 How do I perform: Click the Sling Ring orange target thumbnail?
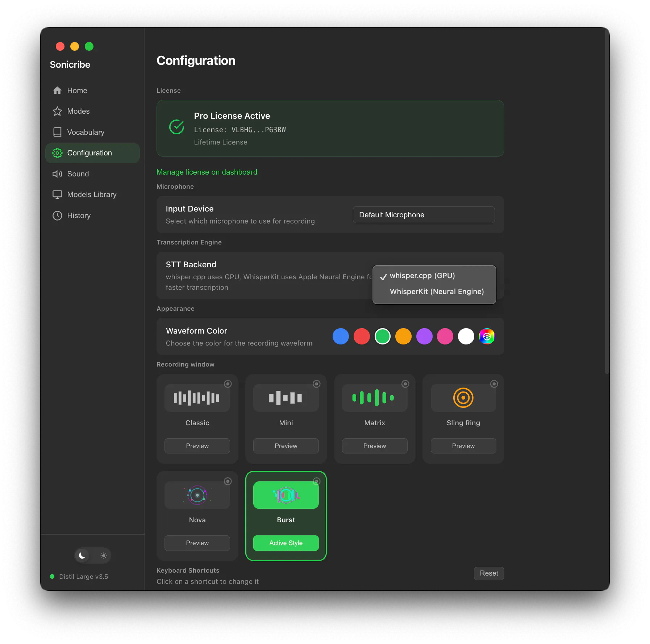(463, 398)
